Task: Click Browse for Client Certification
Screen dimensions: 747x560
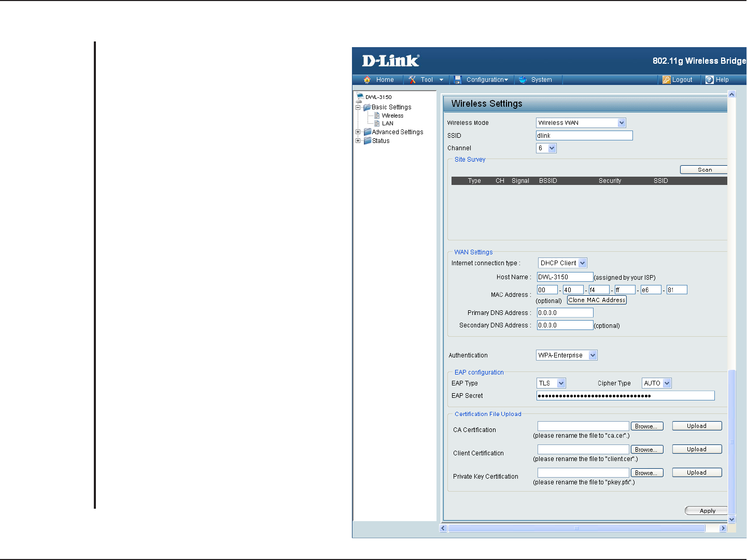Action: coord(647,450)
